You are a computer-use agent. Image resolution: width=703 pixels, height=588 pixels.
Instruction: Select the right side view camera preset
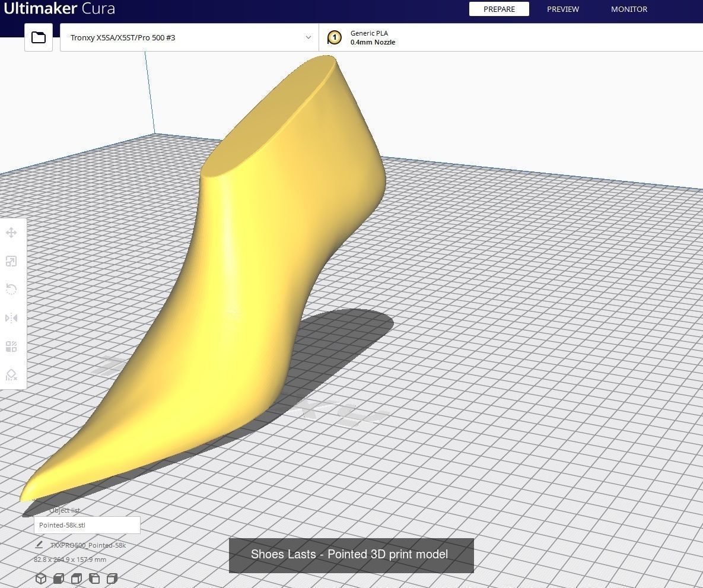click(x=112, y=579)
